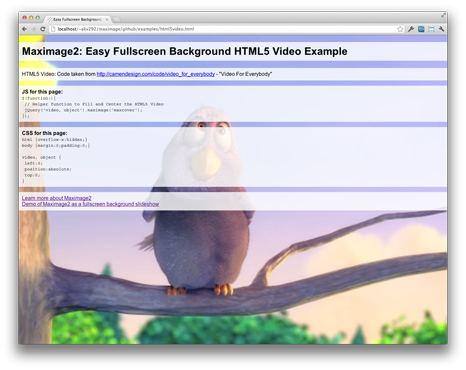The image size is (466, 370).
Task: Click the key extension icon in the toolbar
Action: pyautogui.click(x=411, y=29)
